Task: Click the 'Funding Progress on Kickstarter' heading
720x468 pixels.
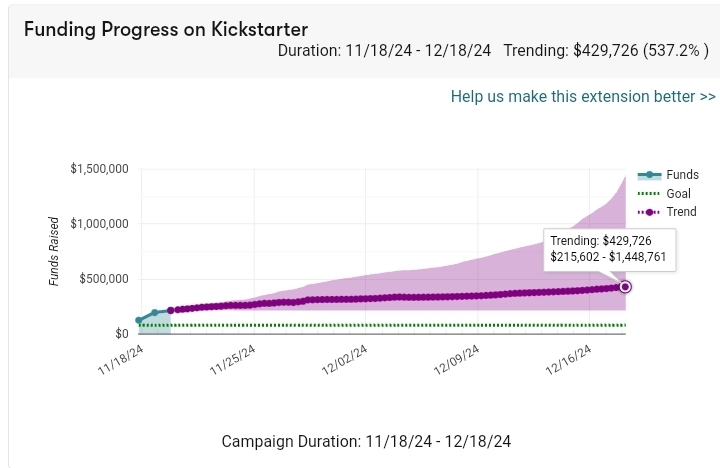Action: 166,29
